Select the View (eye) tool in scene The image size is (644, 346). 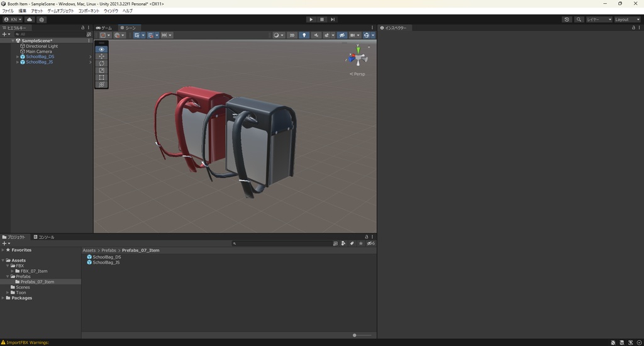101,49
